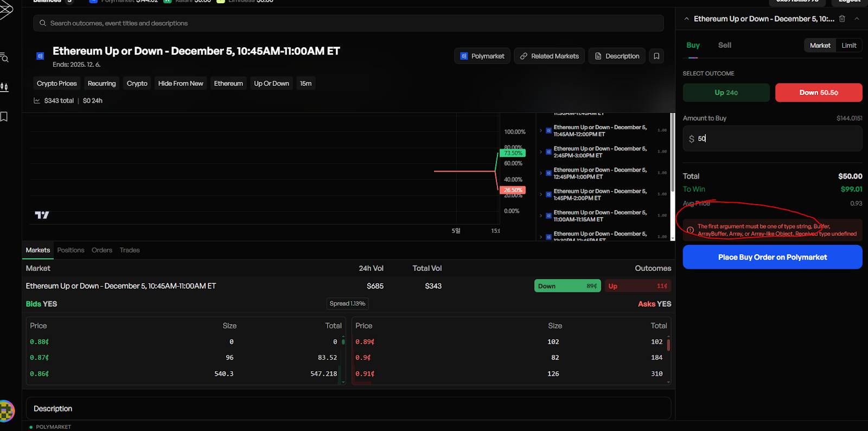Expand the 2:45PM-3:00PM ET related market
The image size is (868, 431).
(541, 152)
